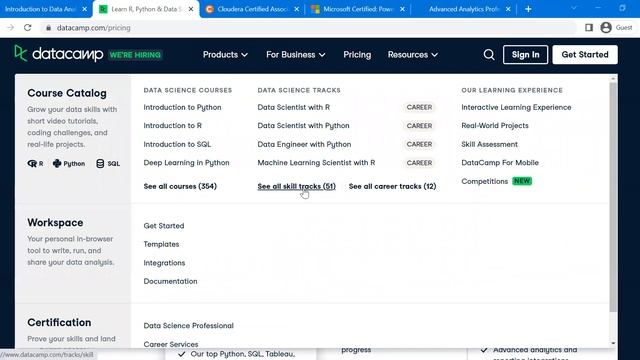Open Skill Assessment link
640x360 pixels.
(x=489, y=144)
